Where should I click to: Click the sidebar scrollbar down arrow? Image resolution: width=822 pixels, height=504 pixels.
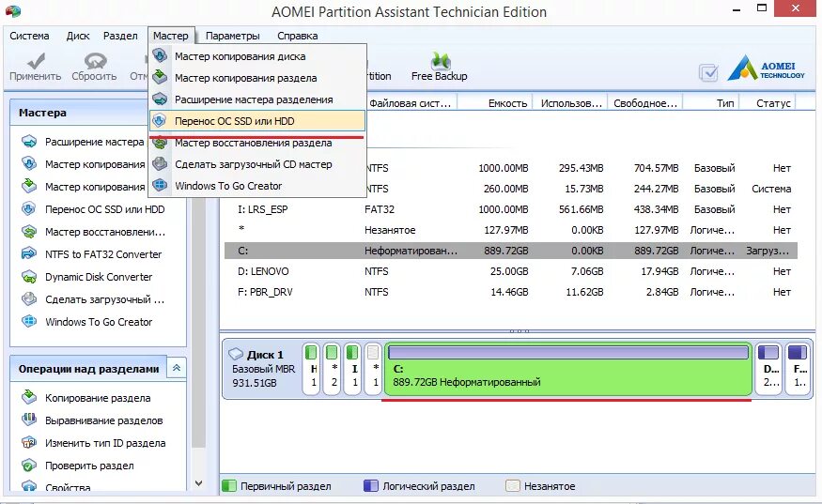198,483
